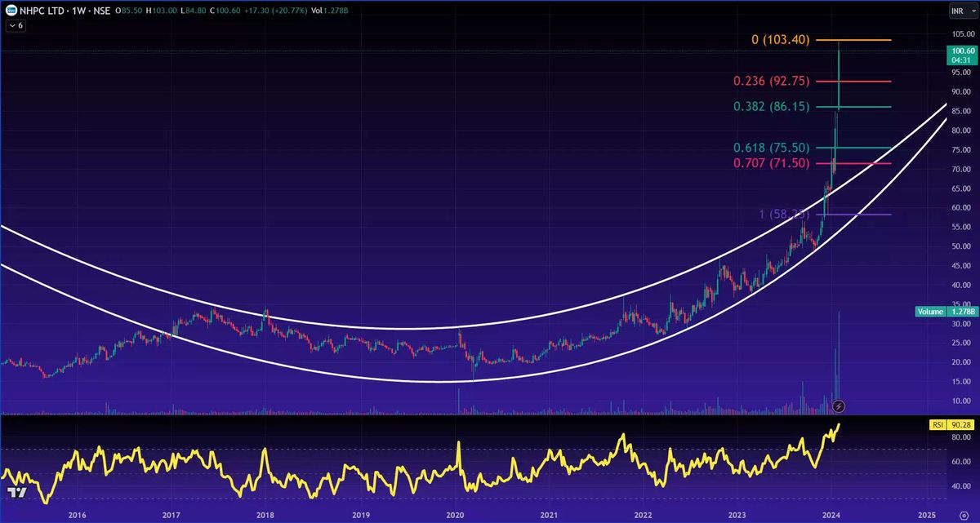Image resolution: width=980 pixels, height=523 pixels.
Task: Select the Fibonacci 0.618 (75.50) level label
Action: [771, 148]
